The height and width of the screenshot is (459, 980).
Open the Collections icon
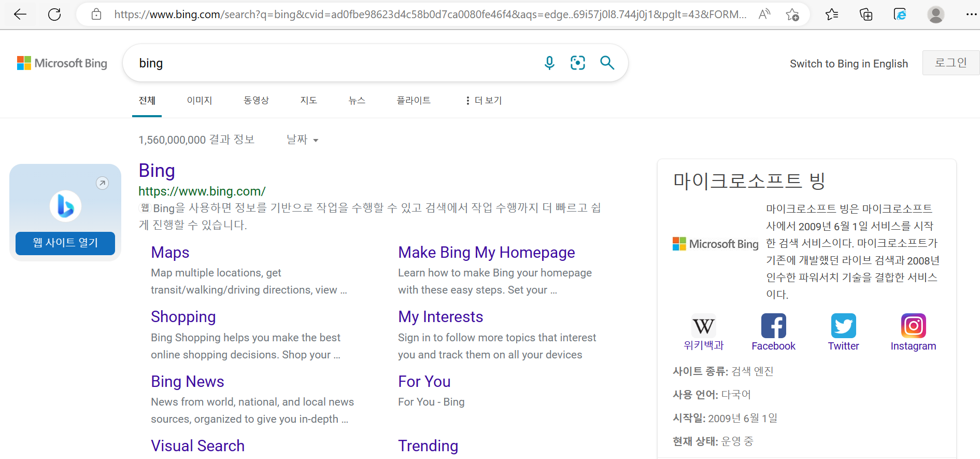(x=866, y=15)
